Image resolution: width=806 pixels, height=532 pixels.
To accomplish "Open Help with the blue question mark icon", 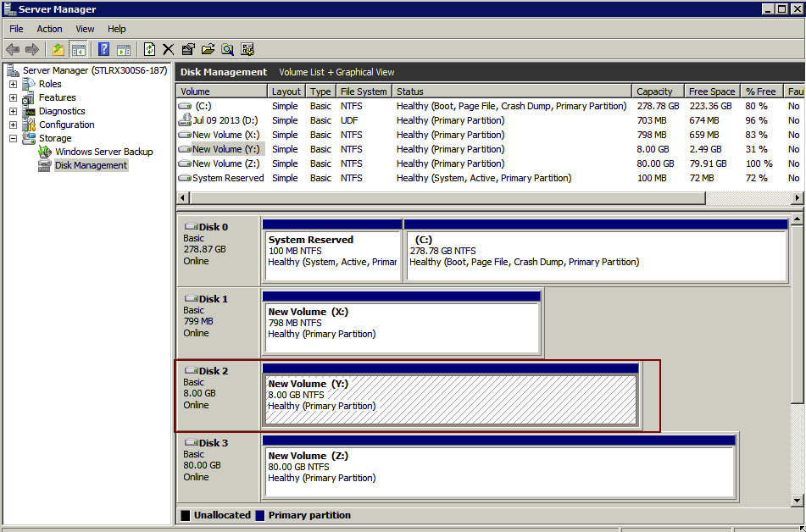I will pos(103,49).
